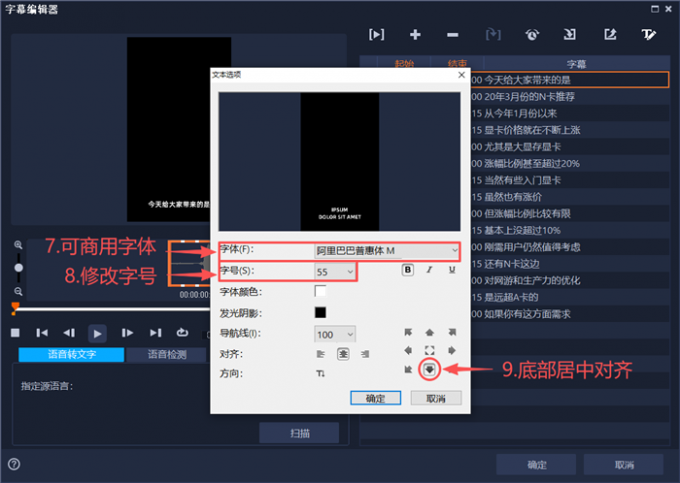Pick the font color swatch
The image size is (680, 483).
pos(320,291)
